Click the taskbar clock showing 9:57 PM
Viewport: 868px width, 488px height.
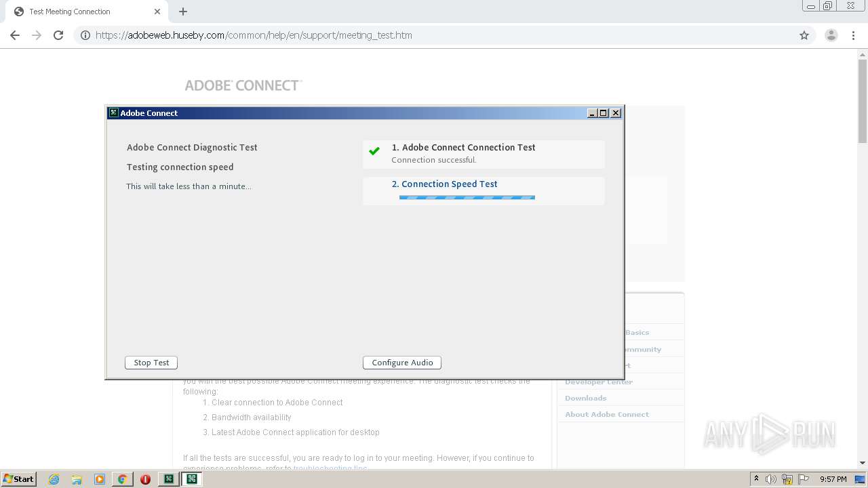pos(833,479)
